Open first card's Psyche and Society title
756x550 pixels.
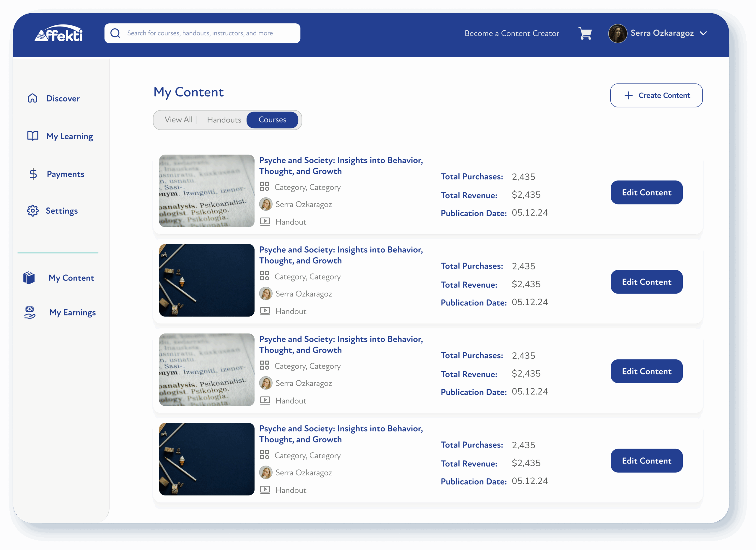(x=341, y=166)
